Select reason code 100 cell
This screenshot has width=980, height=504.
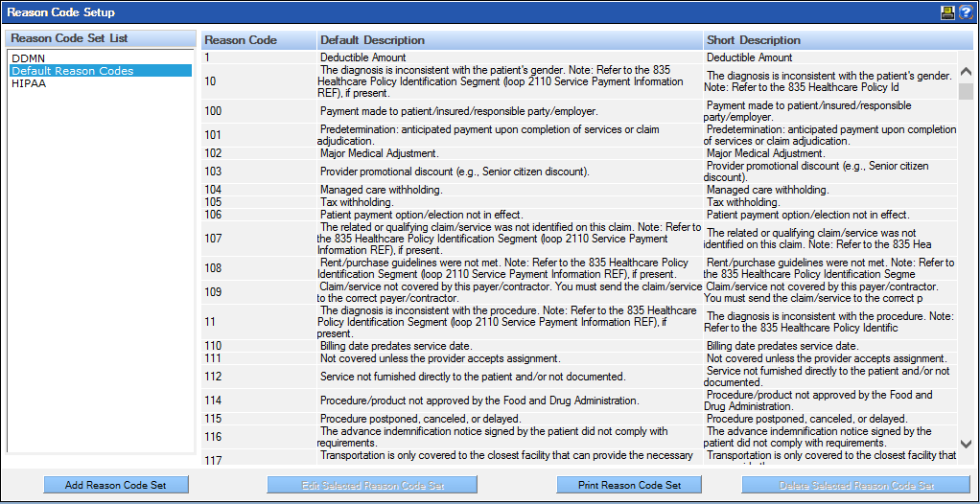coord(259,111)
